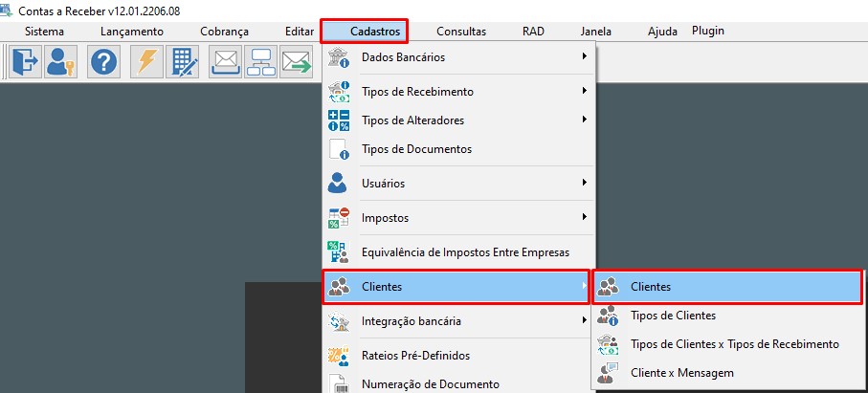Screen dimensions: 868x393
Task: Select the highlighted Clientes entry in Cadastros menu
Action: coord(456,287)
